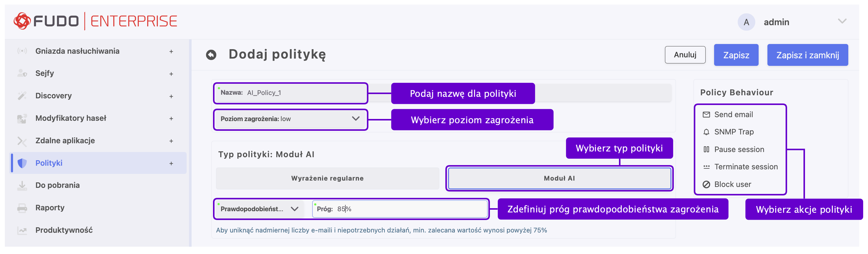Switch to Wyrażenie regularne policy type
Screen dimensions: 868x254
(327, 178)
